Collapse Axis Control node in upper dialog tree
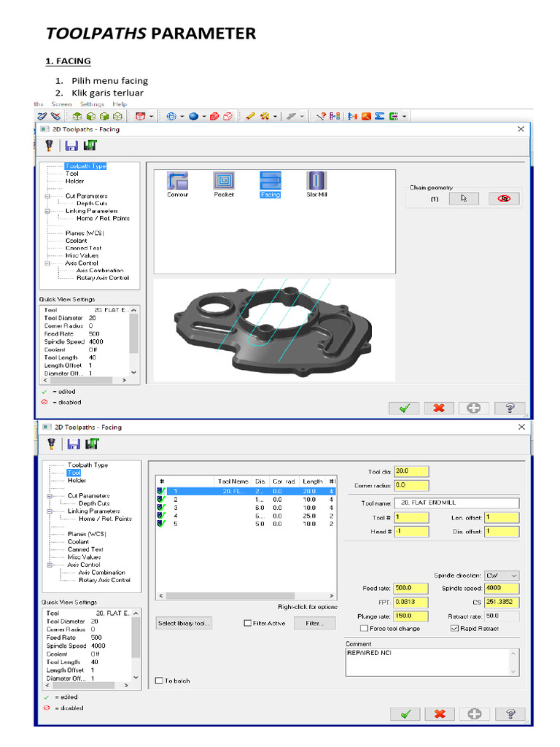Viewport: 560px width, 747px height. 47,263
